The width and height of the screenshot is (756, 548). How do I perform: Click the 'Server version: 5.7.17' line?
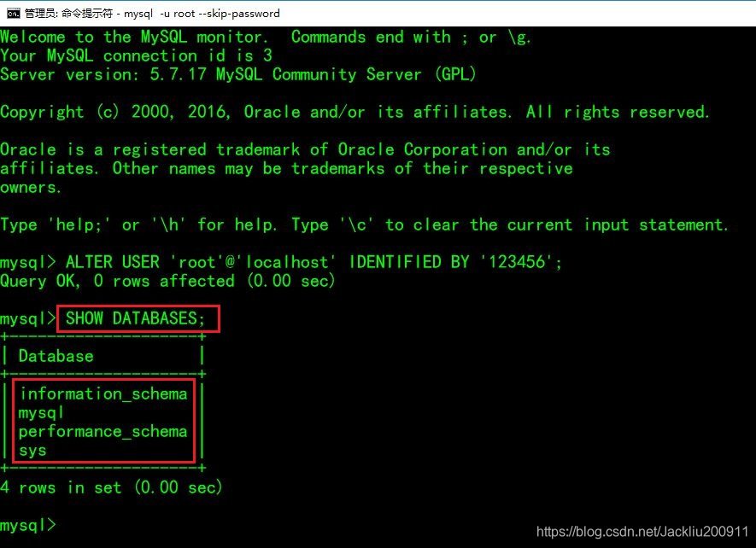click(x=237, y=75)
